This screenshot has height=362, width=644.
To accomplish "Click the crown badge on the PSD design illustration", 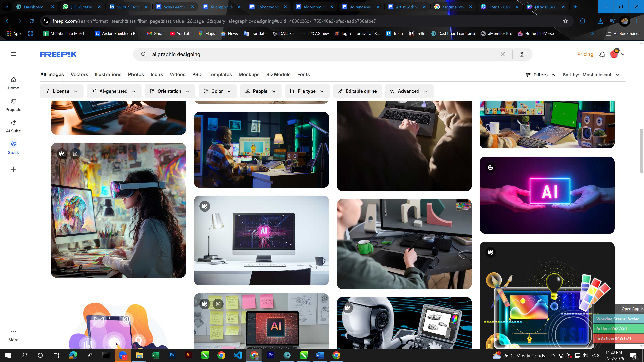I will coord(491,252).
